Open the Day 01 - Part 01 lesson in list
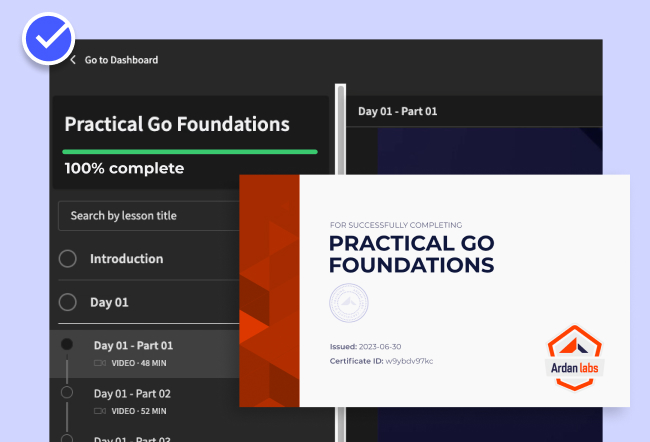This screenshot has width=650, height=442. (133, 345)
